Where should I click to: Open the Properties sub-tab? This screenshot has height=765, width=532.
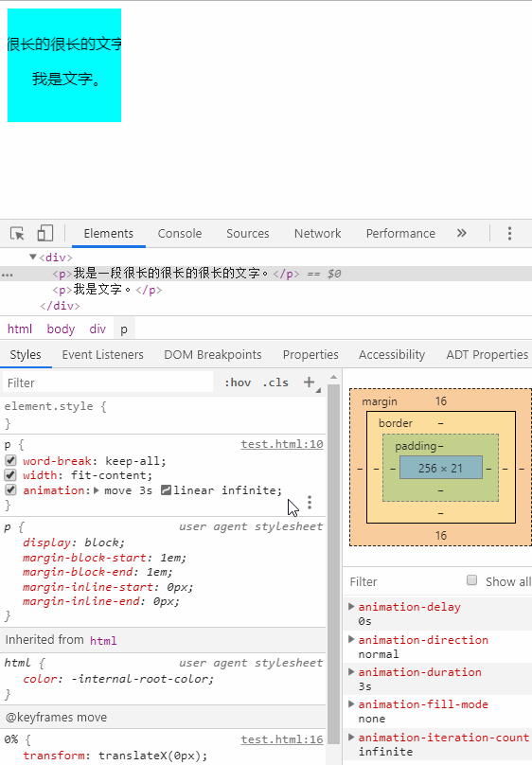click(x=310, y=355)
